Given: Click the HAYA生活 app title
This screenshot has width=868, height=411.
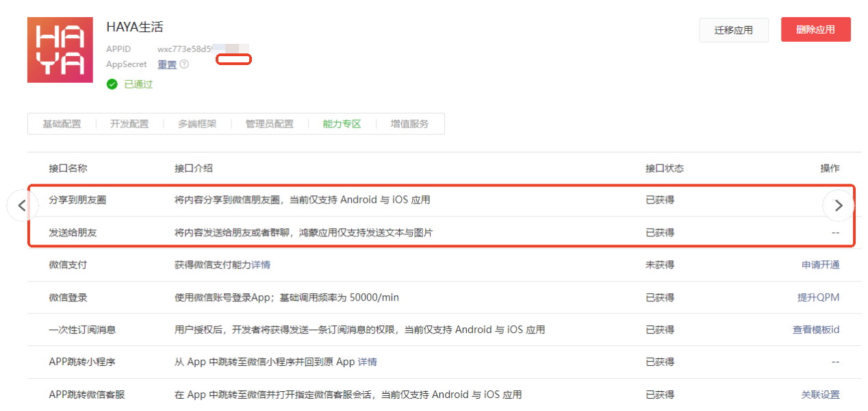Looking at the screenshot, I should (135, 27).
